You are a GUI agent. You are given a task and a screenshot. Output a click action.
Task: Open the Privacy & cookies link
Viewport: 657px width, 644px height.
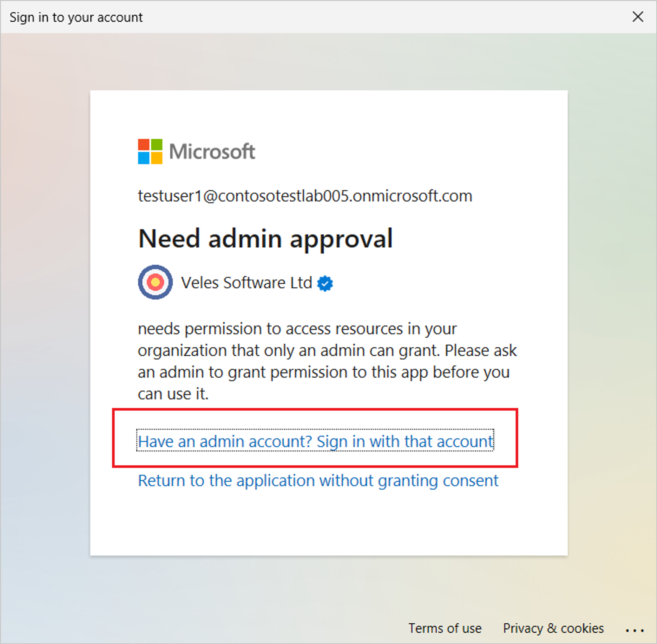pyautogui.click(x=553, y=628)
